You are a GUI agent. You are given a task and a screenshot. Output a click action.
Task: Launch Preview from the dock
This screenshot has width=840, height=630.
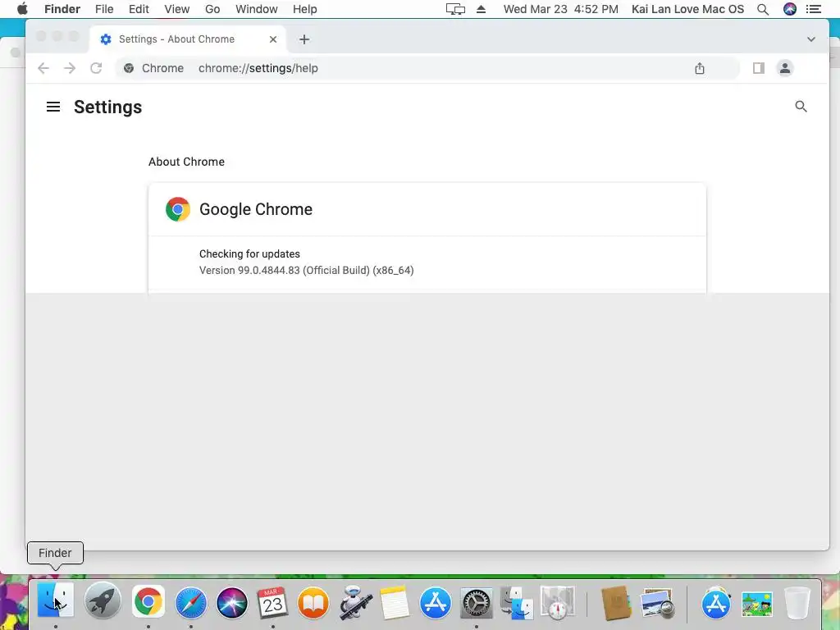tap(657, 603)
